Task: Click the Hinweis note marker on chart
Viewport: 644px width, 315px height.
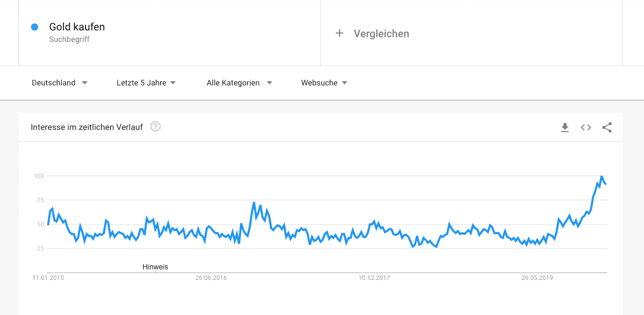Action: point(155,267)
